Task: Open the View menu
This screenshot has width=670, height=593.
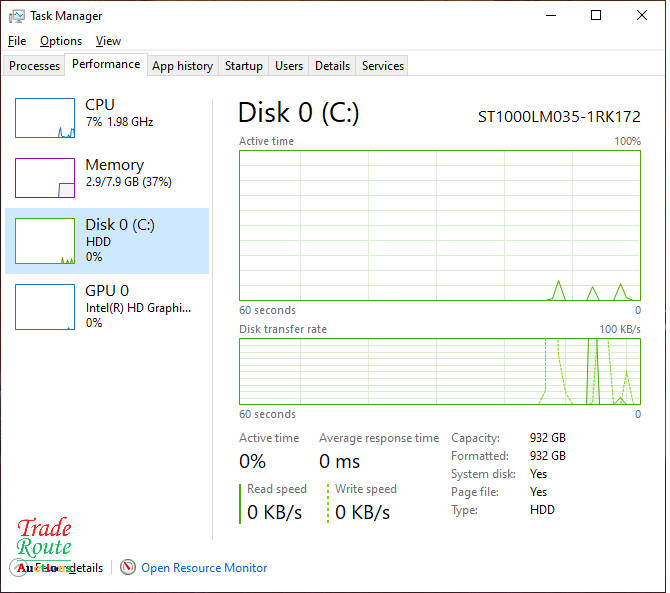Action: (108, 41)
